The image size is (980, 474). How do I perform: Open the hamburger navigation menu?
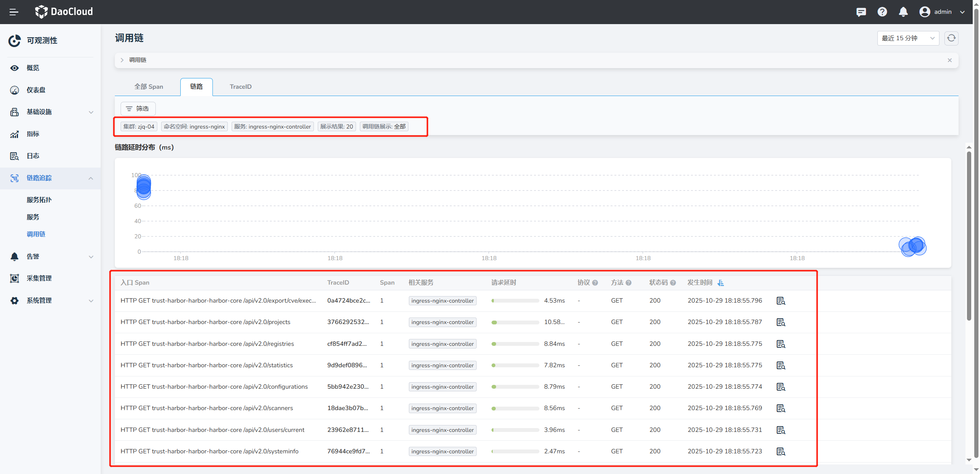pos(14,12)
